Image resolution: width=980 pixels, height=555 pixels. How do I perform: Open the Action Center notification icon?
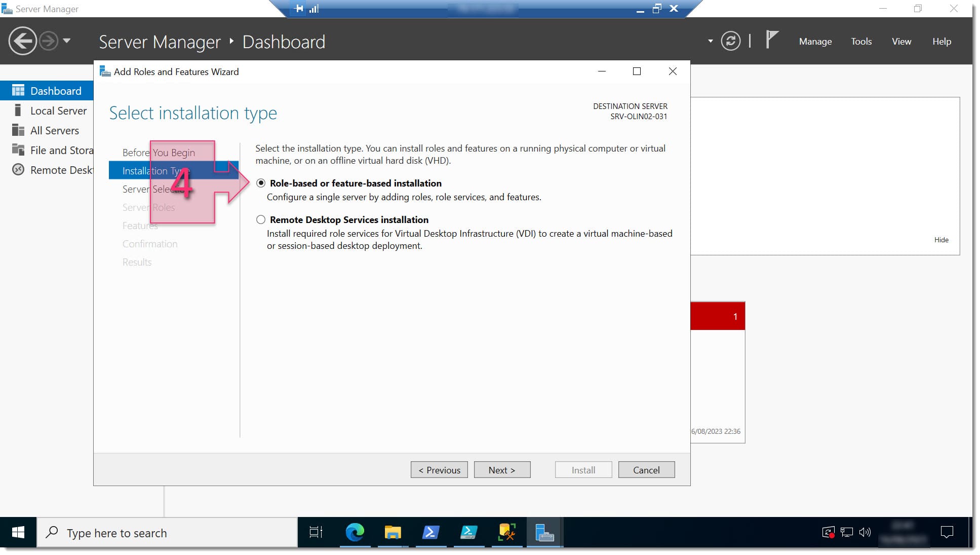point(947,532)
